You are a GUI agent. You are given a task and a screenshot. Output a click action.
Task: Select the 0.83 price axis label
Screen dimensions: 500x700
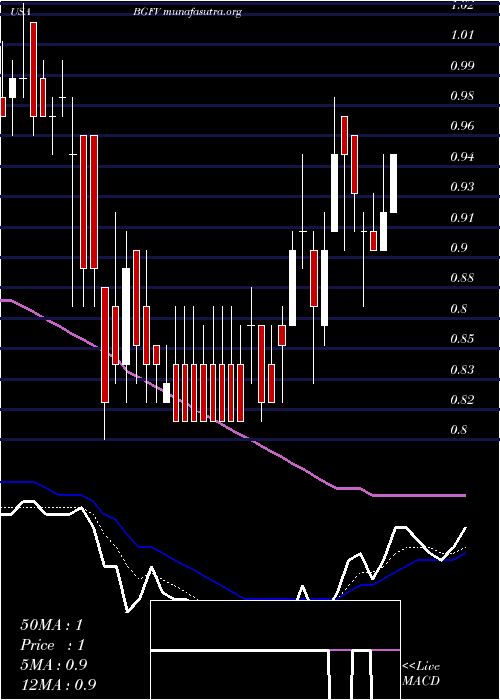point(462,370)
